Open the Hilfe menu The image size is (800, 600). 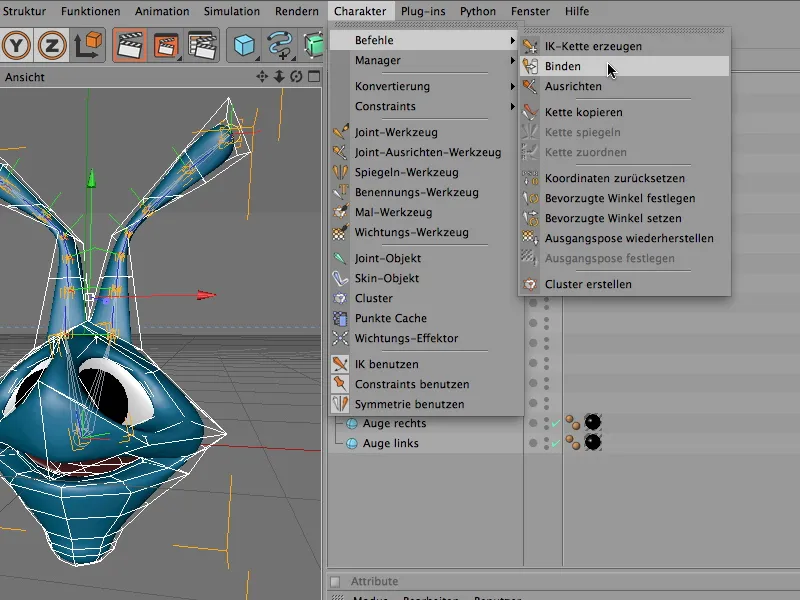pos(577,11)
